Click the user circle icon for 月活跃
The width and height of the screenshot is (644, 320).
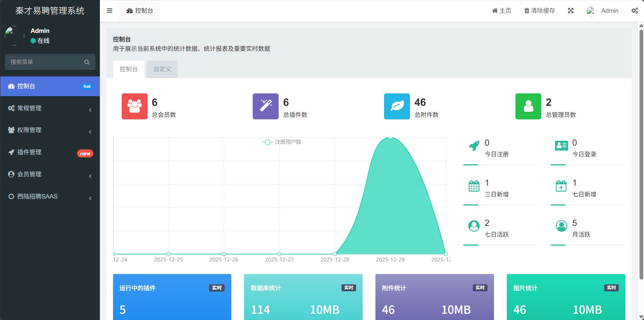(x=561, y=226)
